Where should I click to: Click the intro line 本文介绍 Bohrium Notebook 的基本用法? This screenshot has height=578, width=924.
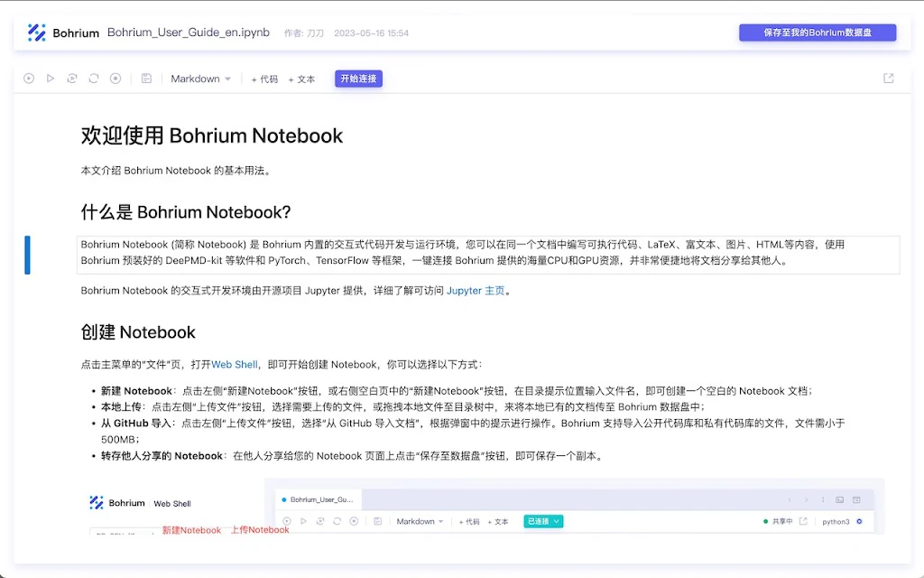pos(176,171)
